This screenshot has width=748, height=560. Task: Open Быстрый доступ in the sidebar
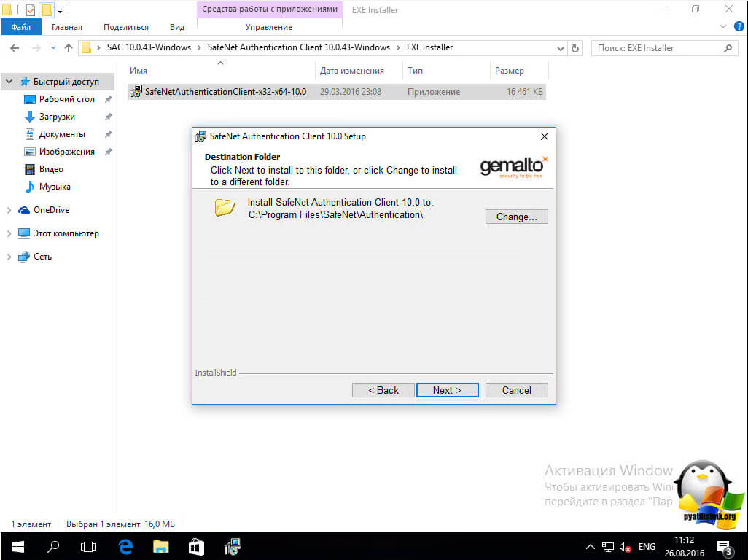coord(66,82)
